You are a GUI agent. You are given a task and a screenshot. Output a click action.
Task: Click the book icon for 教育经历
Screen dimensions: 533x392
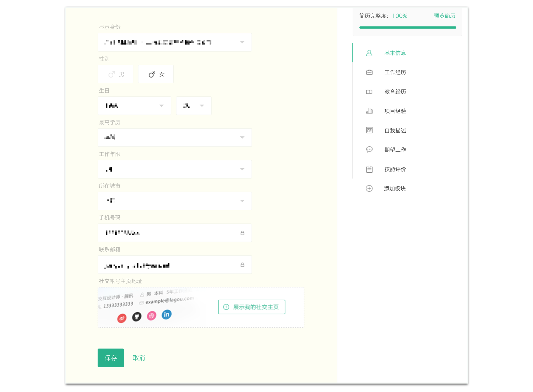click(x=369, y=92)
